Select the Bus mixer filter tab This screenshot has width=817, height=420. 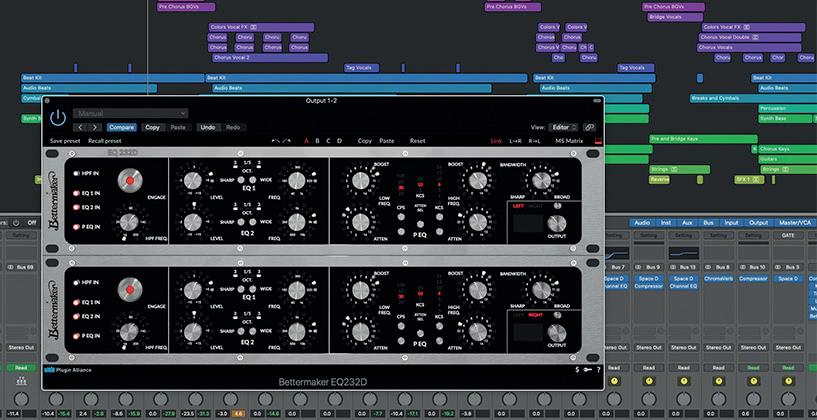(709, 223)
